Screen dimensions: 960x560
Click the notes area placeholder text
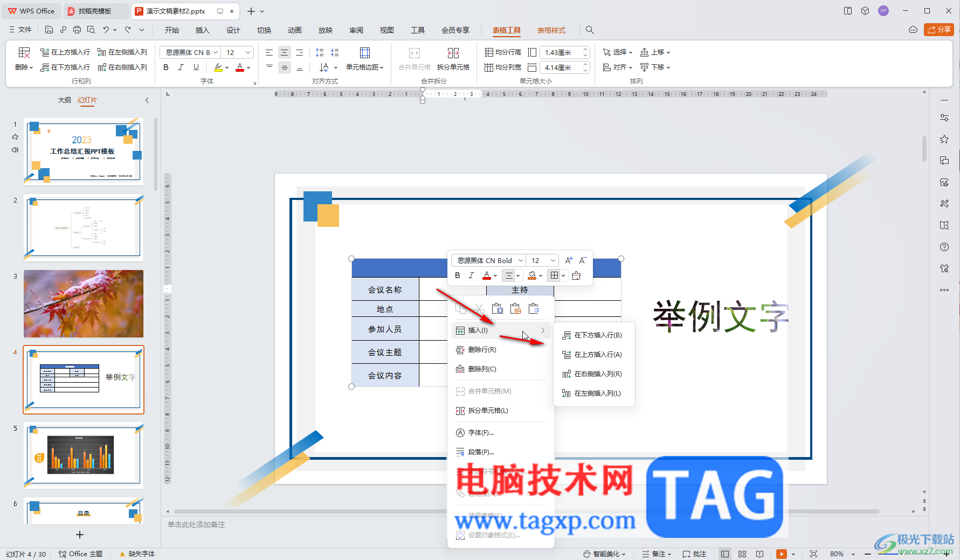point(196,524)
